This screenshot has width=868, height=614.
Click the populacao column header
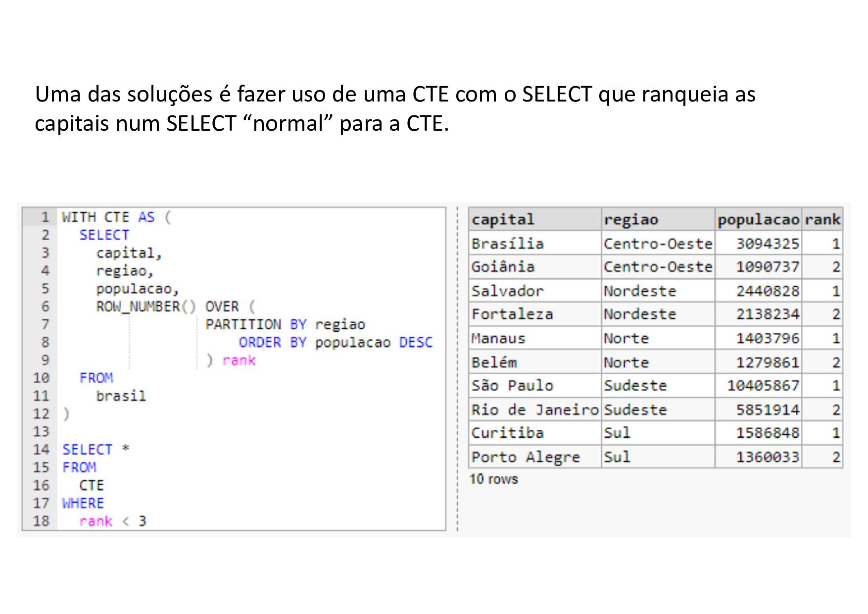(758, 219)
